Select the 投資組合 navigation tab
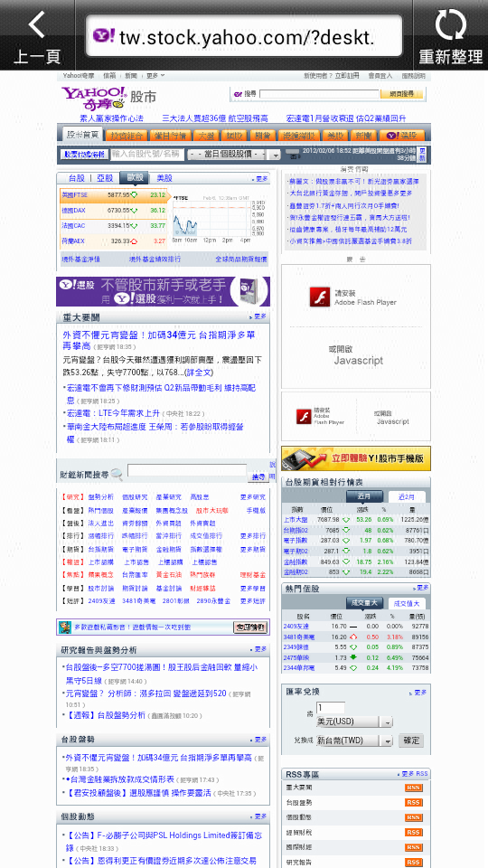Viewport: 488px width, 868px height. click(127, 136)
